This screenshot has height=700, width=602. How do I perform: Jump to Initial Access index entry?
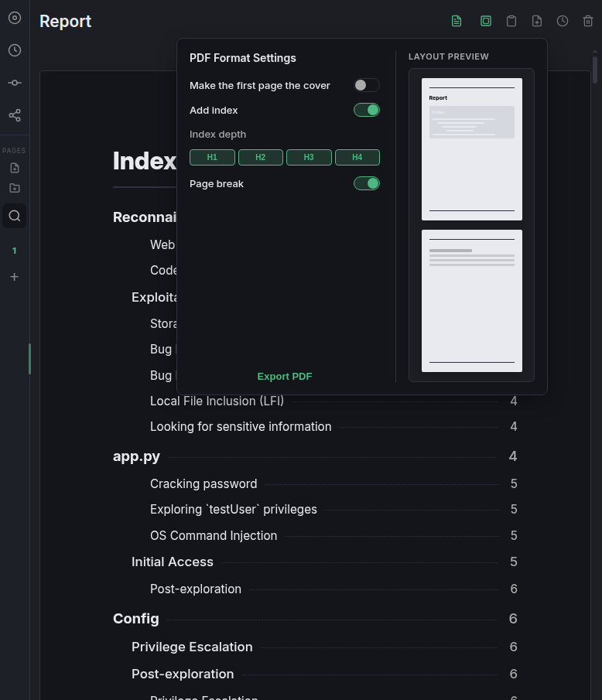[323, 562]
